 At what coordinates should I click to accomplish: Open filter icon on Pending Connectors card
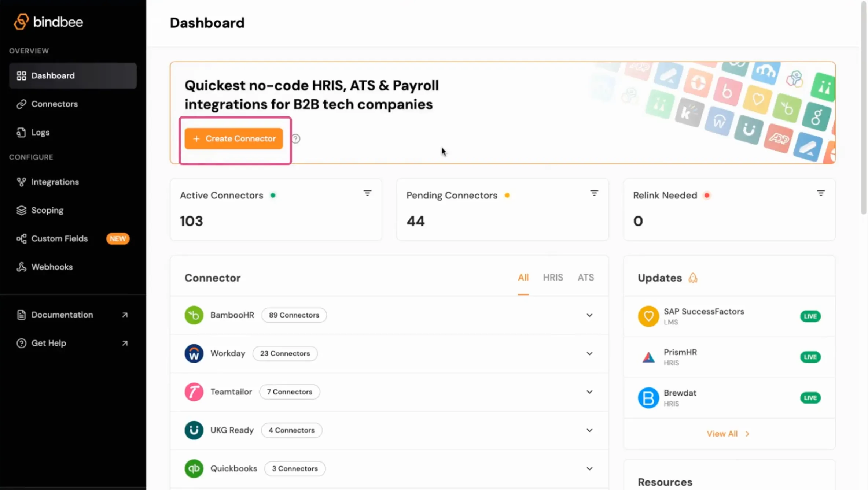[x=594, y=193]
